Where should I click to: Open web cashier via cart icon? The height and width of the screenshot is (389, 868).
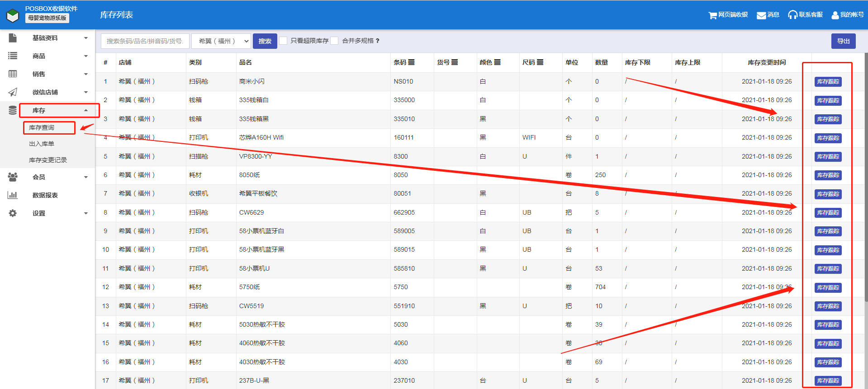click(x=713, y=15)
